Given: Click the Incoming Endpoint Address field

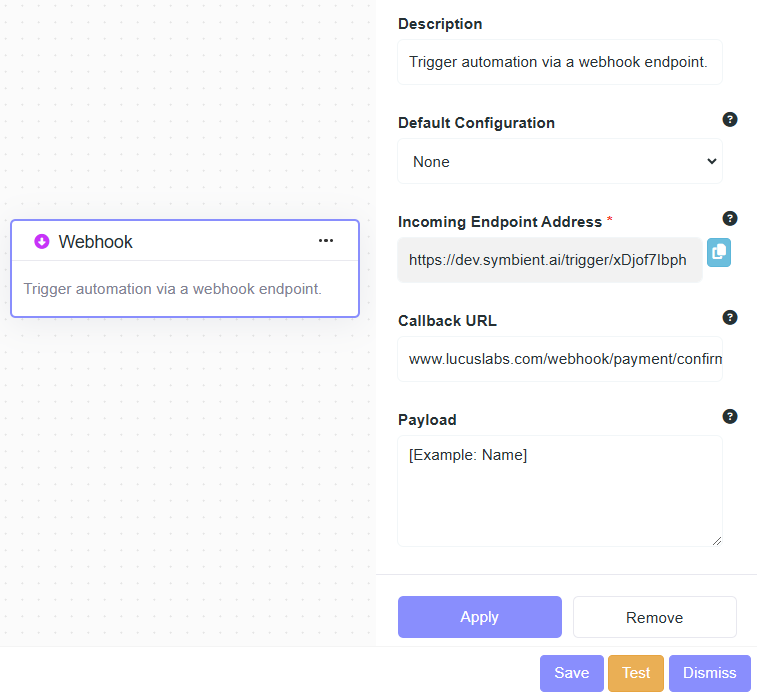Looking at the screenshot, I should pyautogui.click(x=549, y=260).
